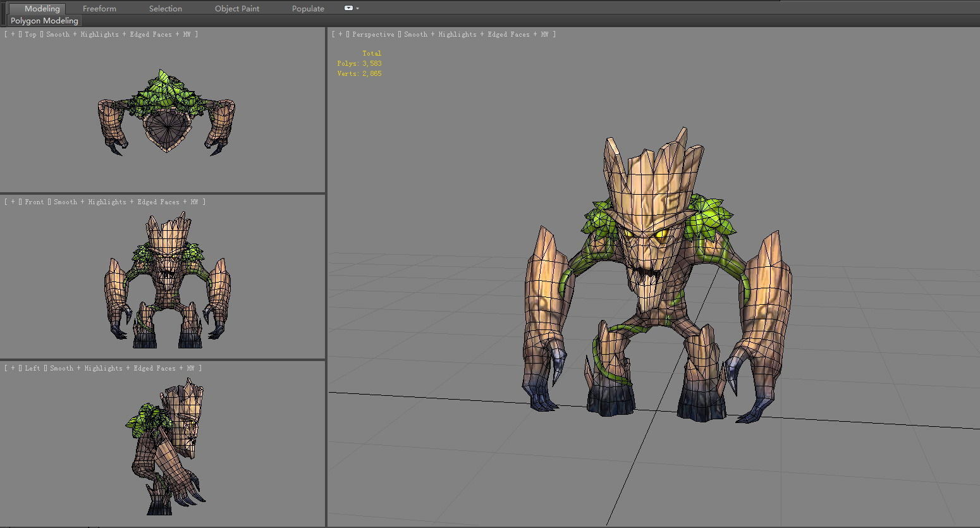
Task: Toggle the ribbon minimize icon after Populate
Action: pos(348,8)
